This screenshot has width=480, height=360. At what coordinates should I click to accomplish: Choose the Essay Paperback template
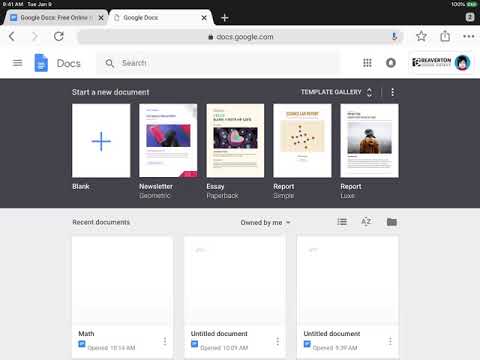point(235,141)
